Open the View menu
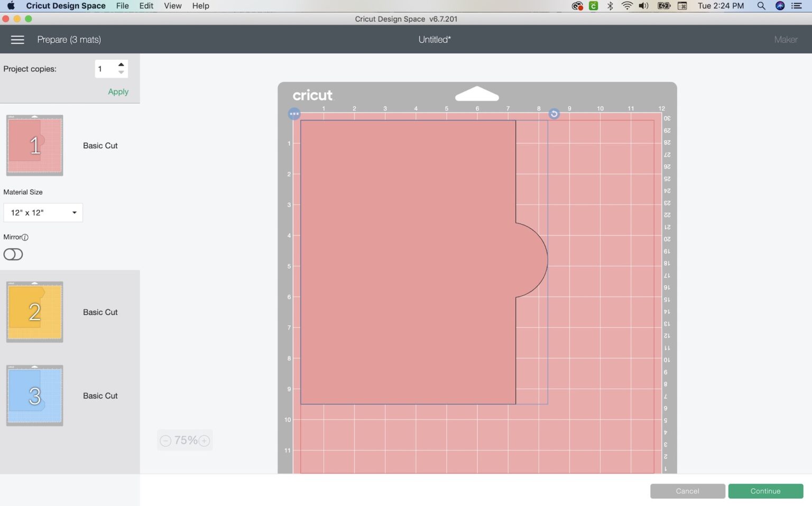The width and height of the screenshot is (812, 506). 173,6
